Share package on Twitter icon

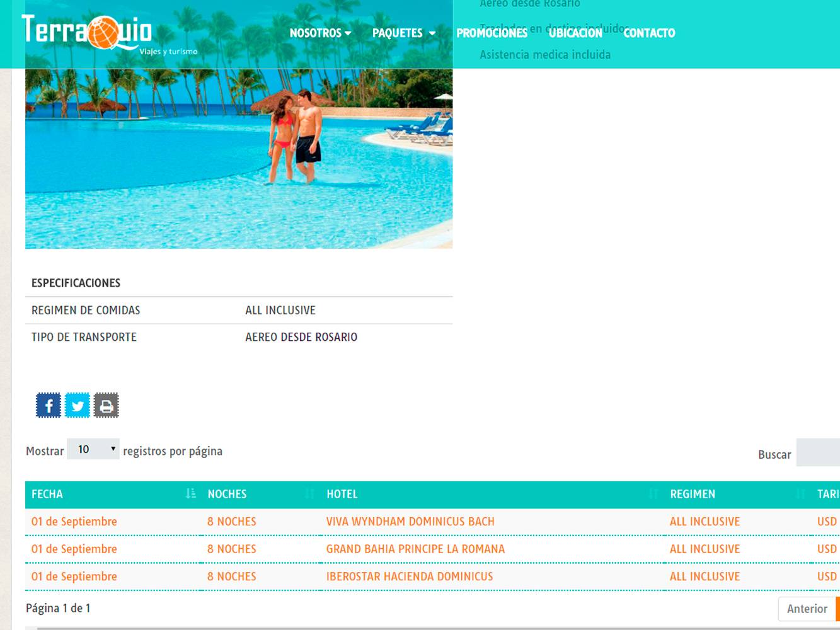78,405
